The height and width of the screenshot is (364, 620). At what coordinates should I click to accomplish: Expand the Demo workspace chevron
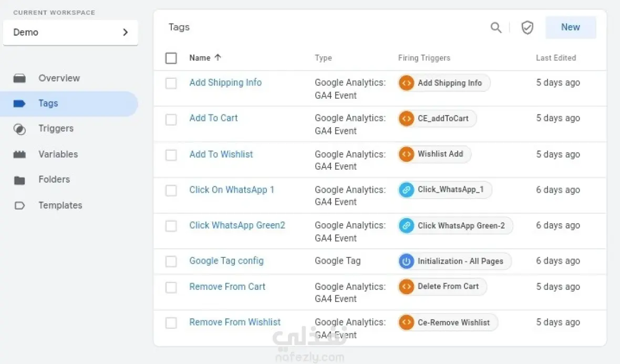[126, 32]
